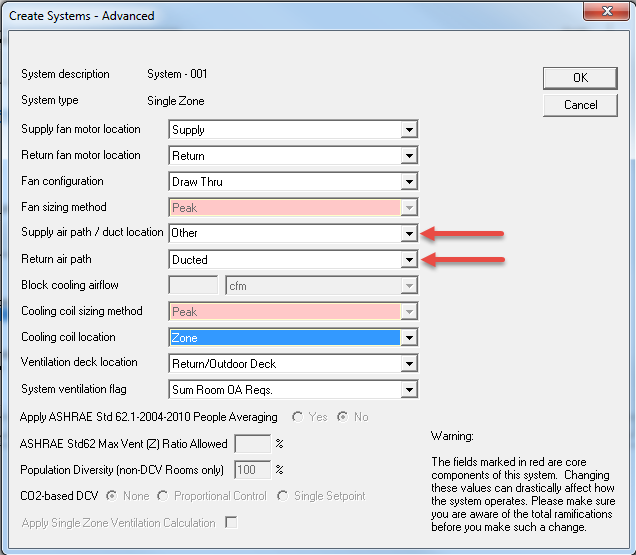Expand the Supply air path / duct location dropdown
Image resolution: width=636 pixels, height=555 pixels.
(409, 233)
